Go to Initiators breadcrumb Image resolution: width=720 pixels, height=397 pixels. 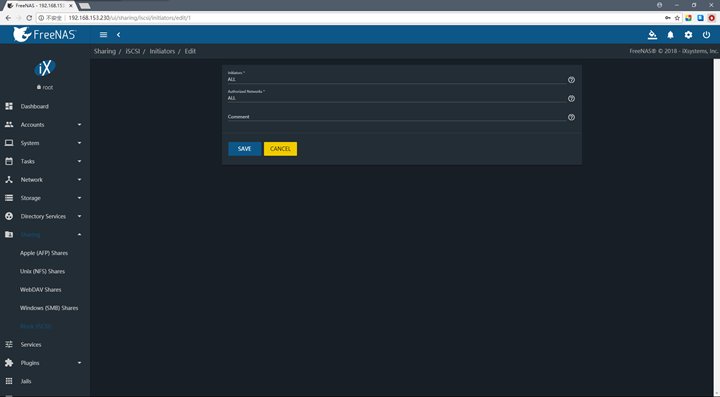tap(162, 51)
